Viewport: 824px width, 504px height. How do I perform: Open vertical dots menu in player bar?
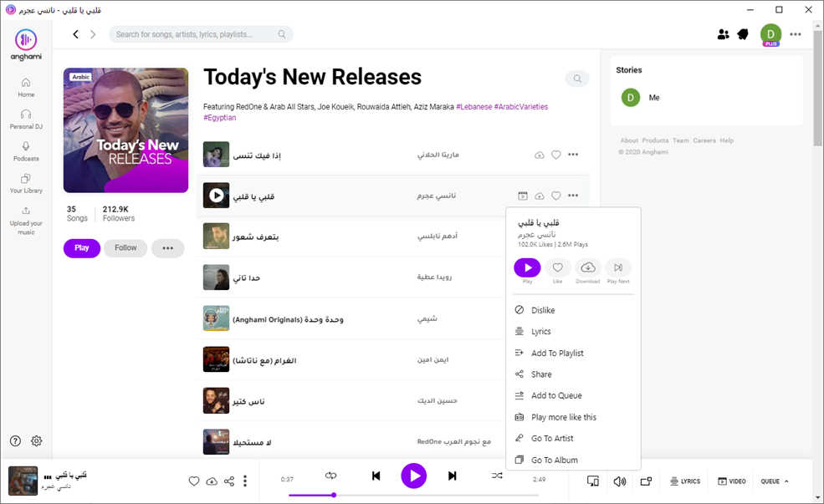pos(245,481)
